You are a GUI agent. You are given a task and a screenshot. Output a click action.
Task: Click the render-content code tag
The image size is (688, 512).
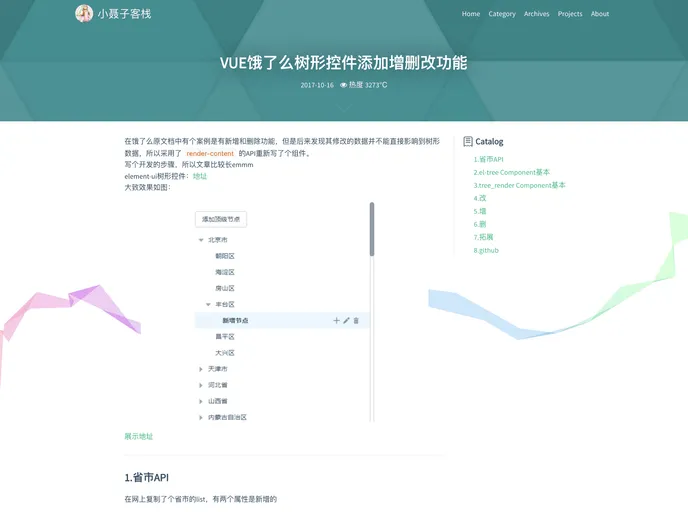coord(210,154)
